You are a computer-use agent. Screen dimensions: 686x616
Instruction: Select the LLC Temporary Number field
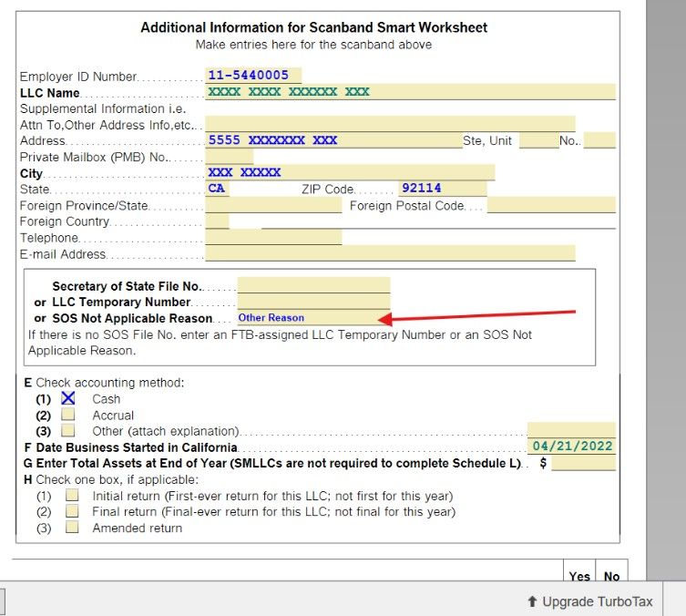[312, 302]
